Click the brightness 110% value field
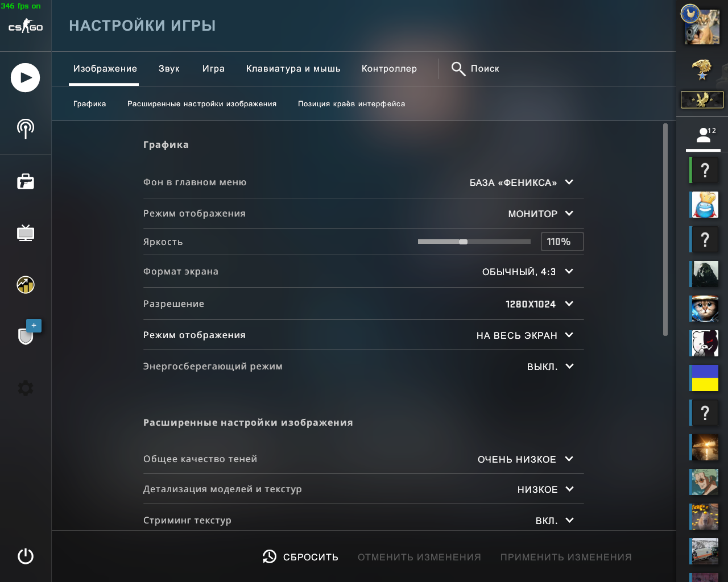Viewport: 728px width, 582px height. point(561,242)
